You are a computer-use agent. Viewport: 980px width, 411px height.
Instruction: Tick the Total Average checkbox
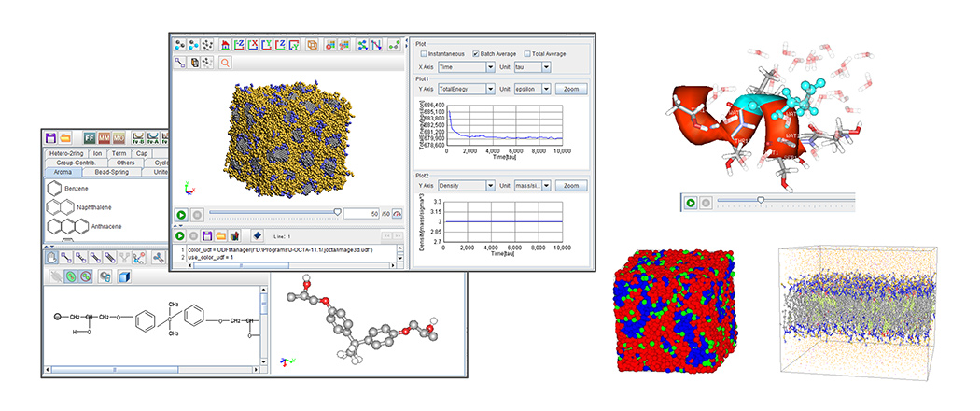[528, 53]
